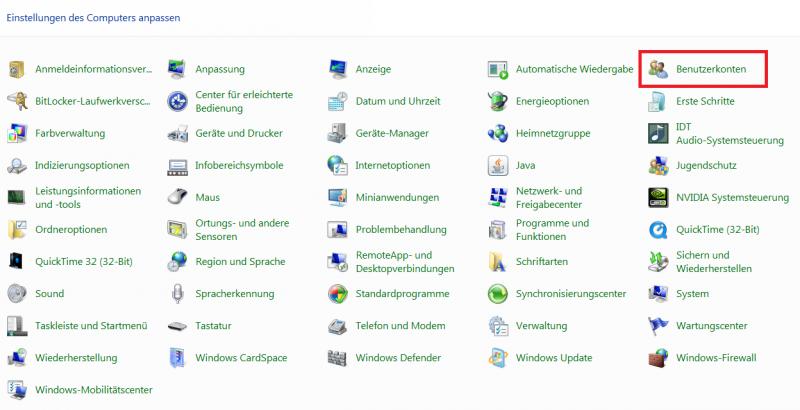800x410 pixels.
Task: Click the Indizierungsoptionen magnifier icon
Action: pos(17,165)
